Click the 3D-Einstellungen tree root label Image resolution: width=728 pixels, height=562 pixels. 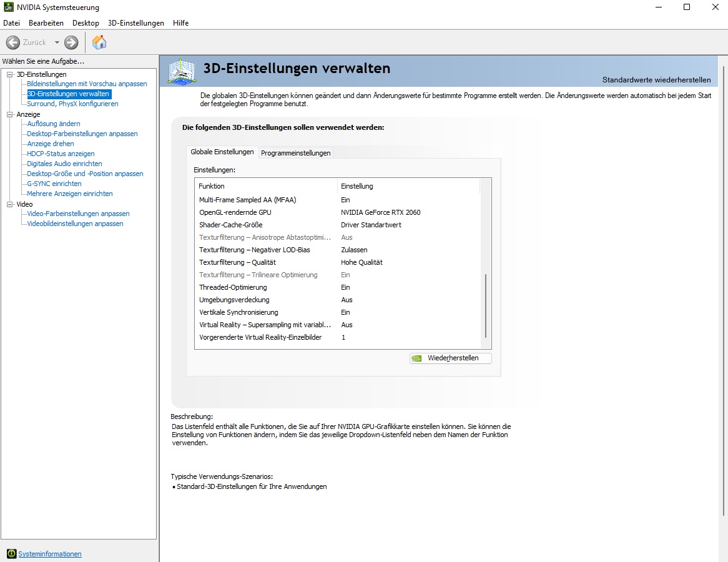41,74
